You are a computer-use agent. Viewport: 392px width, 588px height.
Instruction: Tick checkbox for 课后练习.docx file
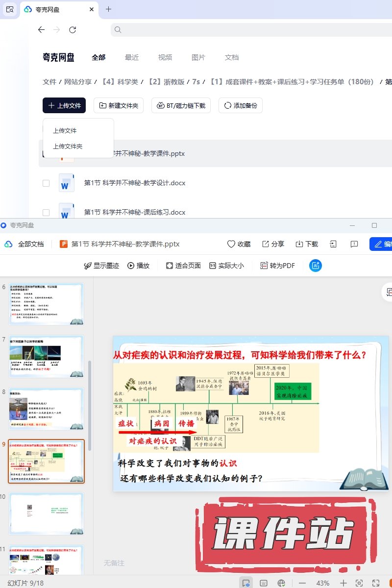click(46, 213)
